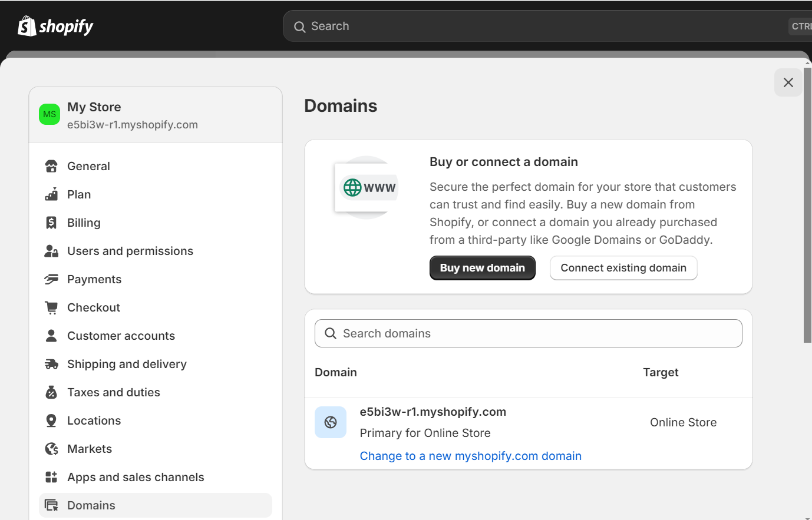
Task: Click the Apps and sales channels icon
Action: click(x=51, y=477)
